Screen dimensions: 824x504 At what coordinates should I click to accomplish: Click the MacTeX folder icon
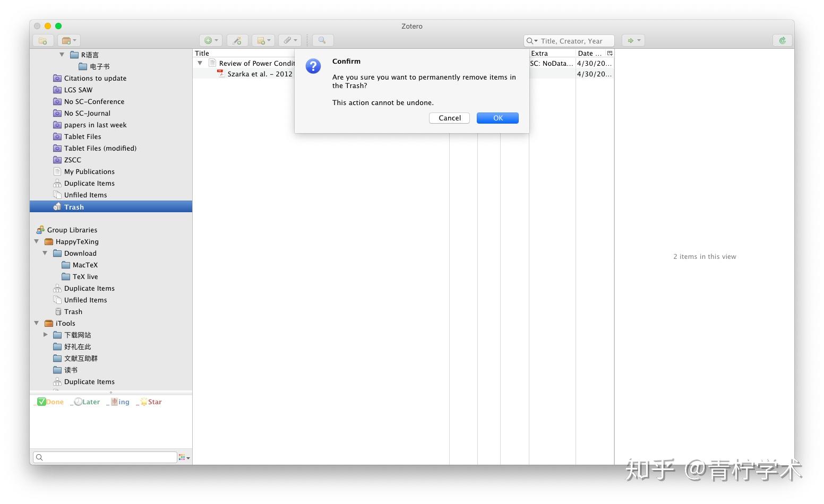(x=66, y=265)
